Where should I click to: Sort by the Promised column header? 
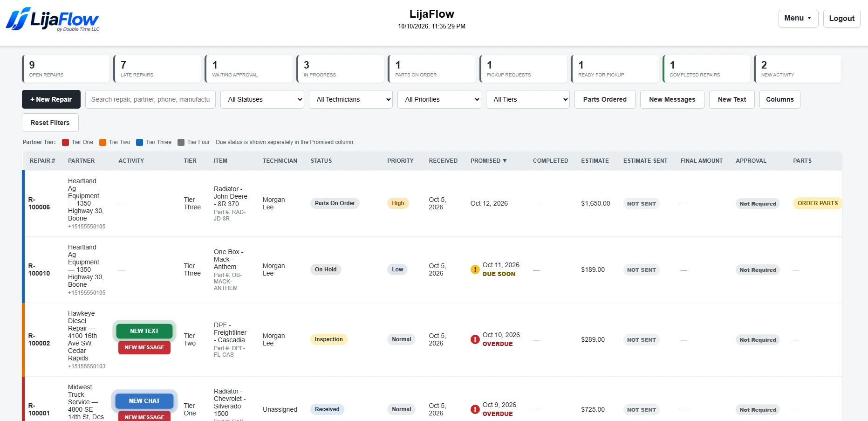pos(488,161)
